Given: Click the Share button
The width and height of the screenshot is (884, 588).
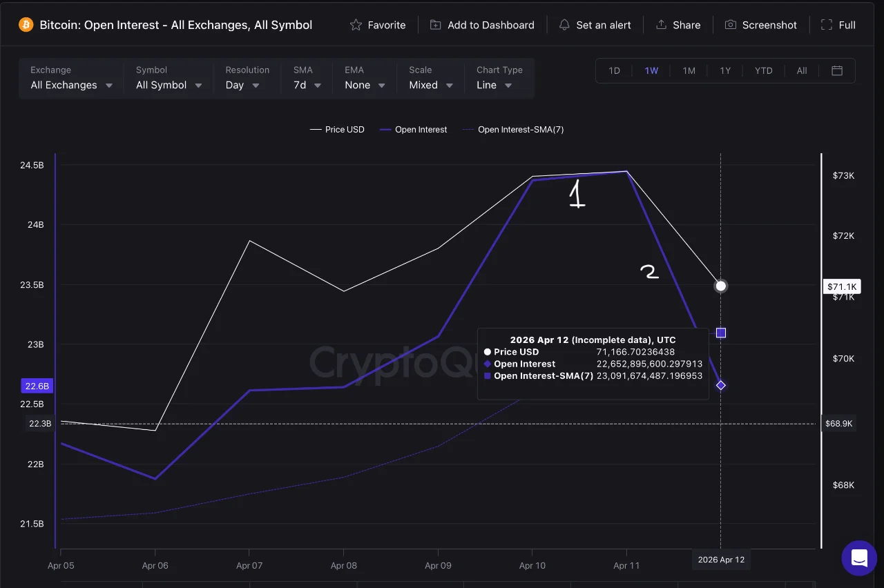Looking at the screenshot, I should tap(678, 24).
